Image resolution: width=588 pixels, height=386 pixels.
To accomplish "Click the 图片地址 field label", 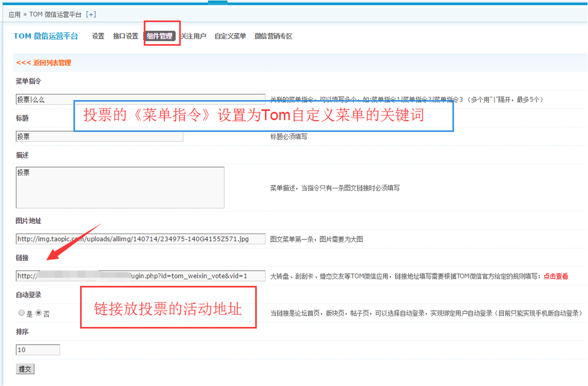I will pos(28,221).
